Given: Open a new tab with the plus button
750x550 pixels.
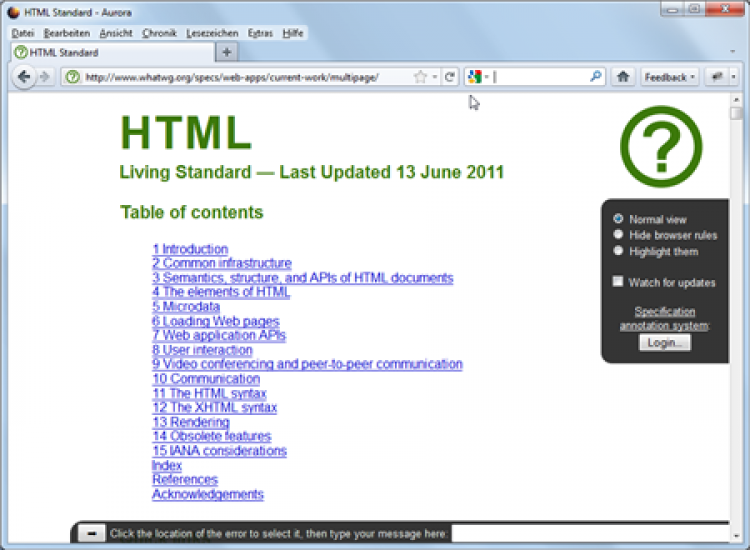Looking at the screenshot, I should [227, 52].
